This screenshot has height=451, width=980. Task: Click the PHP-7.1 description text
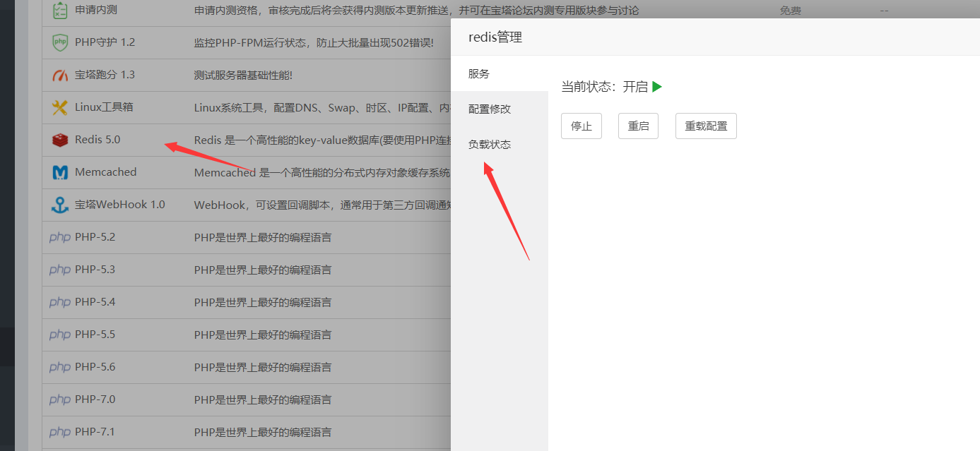pyautogui.click(x=263, y=432)
